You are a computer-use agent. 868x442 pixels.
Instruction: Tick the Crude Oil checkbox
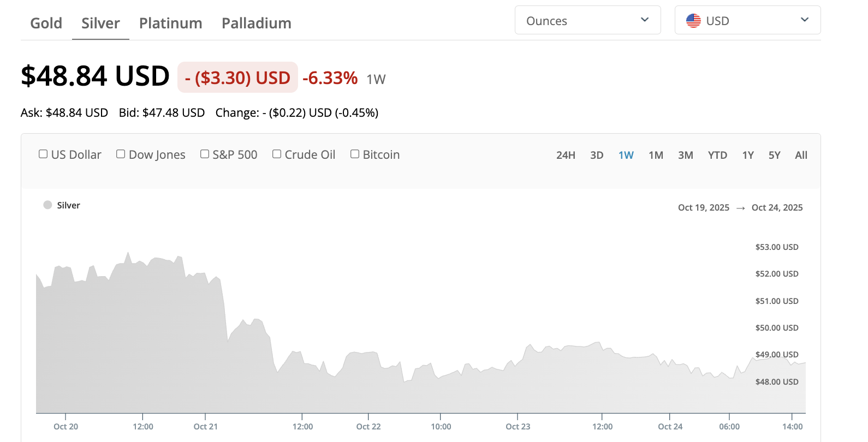click(277, 154)
